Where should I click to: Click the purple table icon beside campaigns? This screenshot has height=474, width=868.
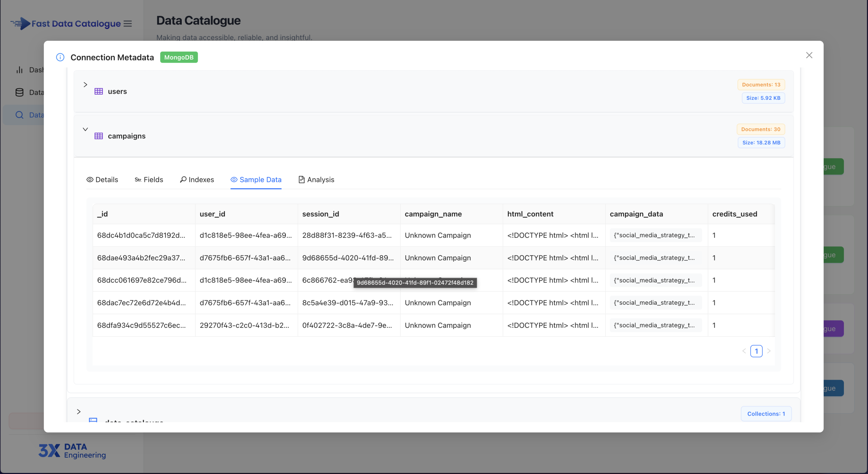pos(98,135)
